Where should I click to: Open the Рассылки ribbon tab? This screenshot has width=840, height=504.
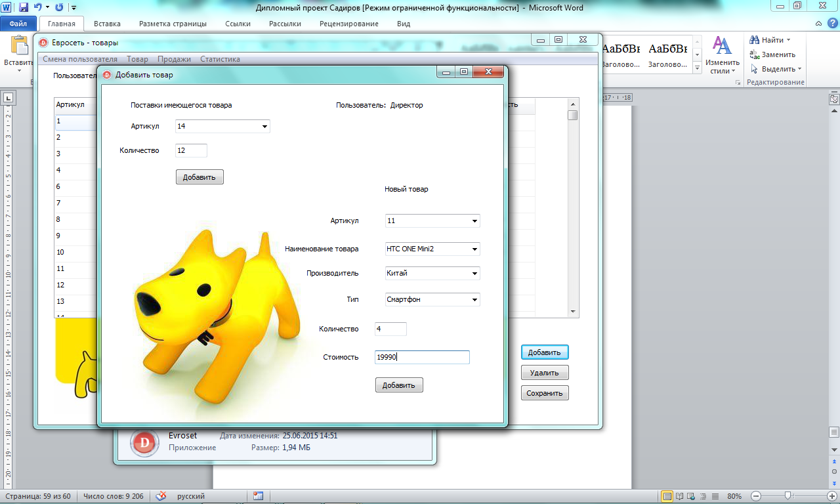[x=285, y=24]
